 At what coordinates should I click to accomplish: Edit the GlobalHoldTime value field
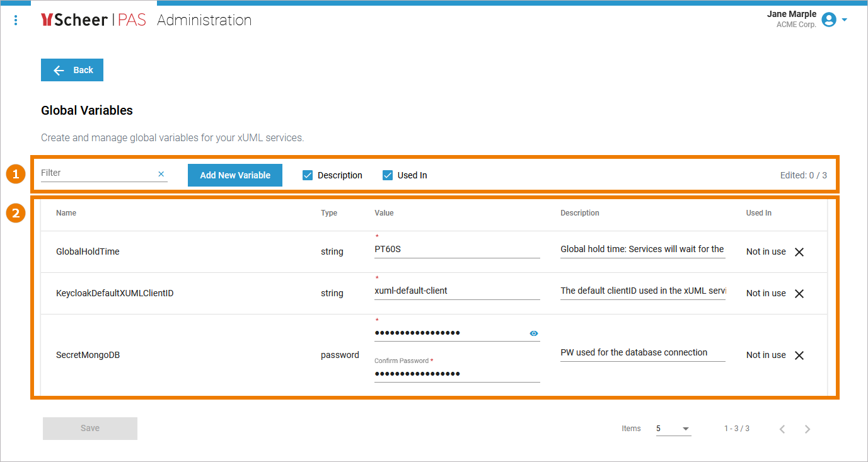(x=456, y=250)
